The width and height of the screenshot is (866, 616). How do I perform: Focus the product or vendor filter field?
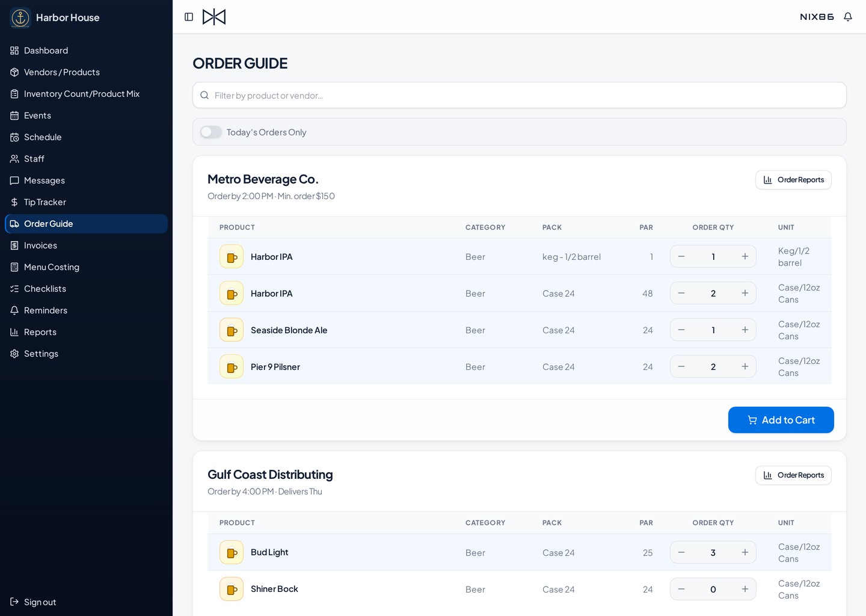coord(519,95)
